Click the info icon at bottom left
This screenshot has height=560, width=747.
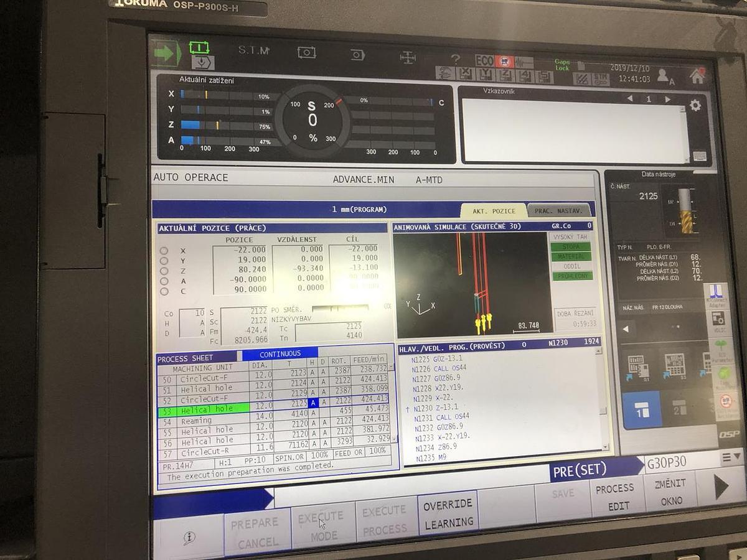[x=189, y=538]
